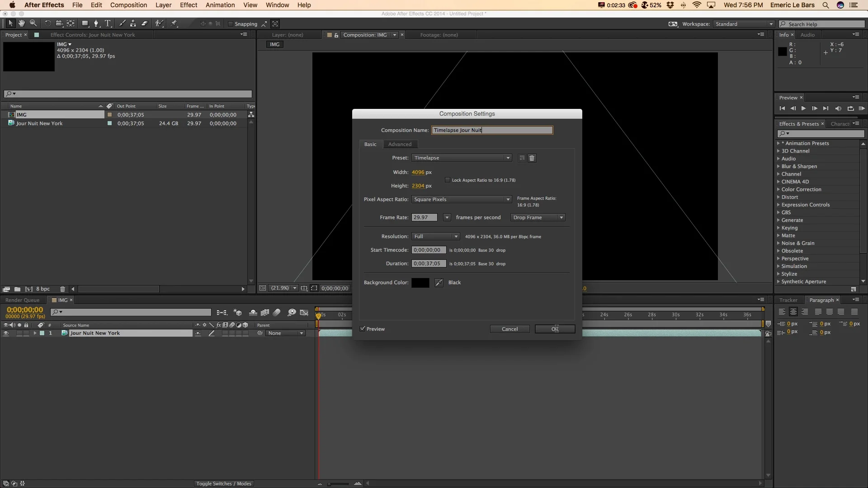Open the Animation menu
868x488 pixels.
point(220,5)
